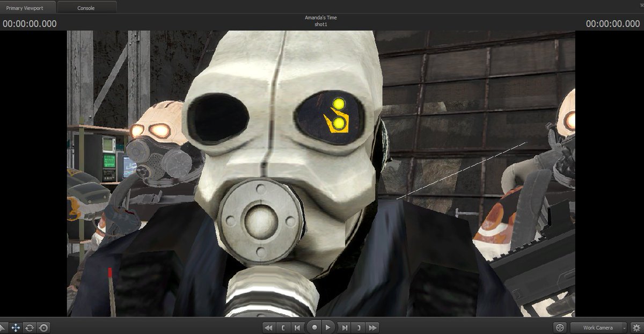644x334 pixels.
Task: Click the shot1 label under Amanda's Time
Action: click(321, 24)
